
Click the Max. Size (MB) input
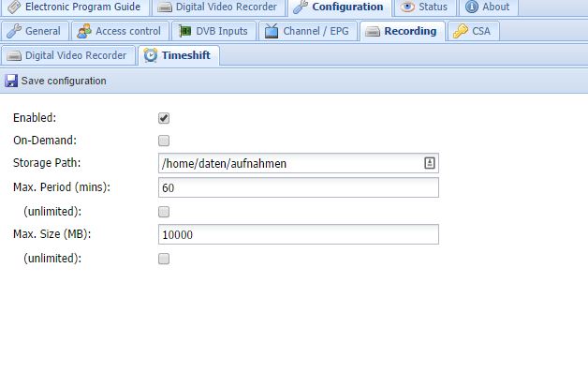pos(299,234)
